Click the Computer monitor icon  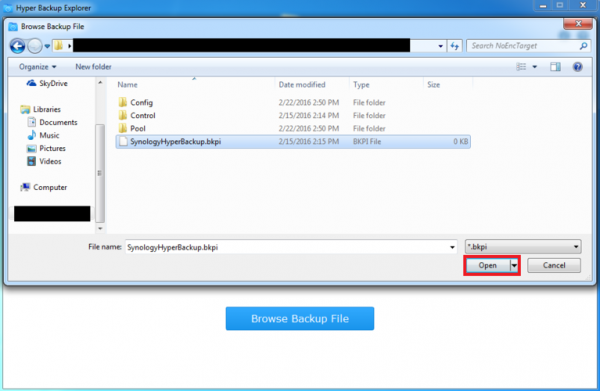[25, 187]
